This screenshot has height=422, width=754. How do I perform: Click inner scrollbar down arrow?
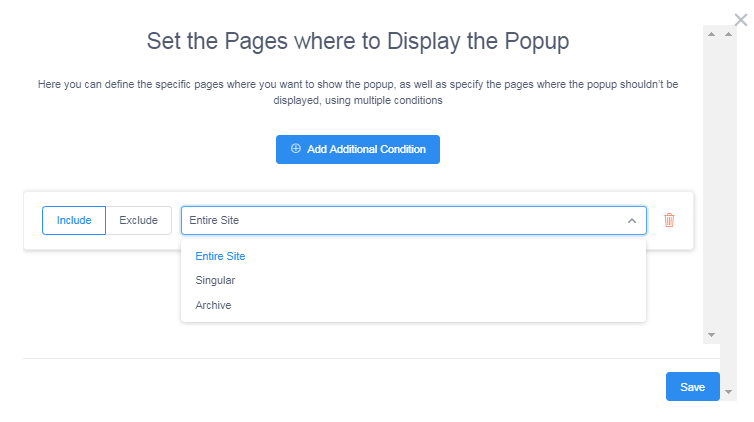[711, 335]
